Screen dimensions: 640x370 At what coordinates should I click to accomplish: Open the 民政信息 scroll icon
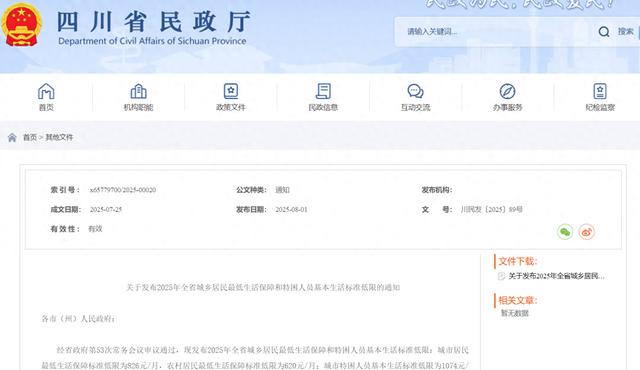pos(323,91)
